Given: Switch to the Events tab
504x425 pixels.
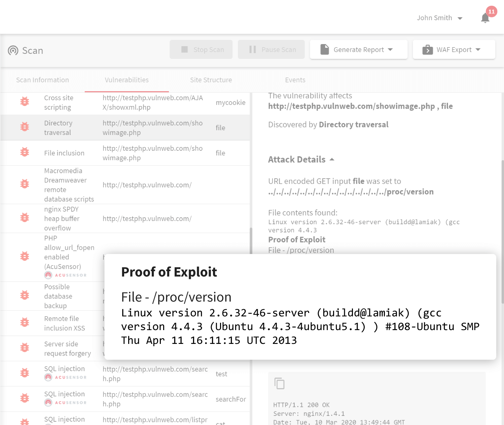Looking at the screenshot, I should (295, 80).
